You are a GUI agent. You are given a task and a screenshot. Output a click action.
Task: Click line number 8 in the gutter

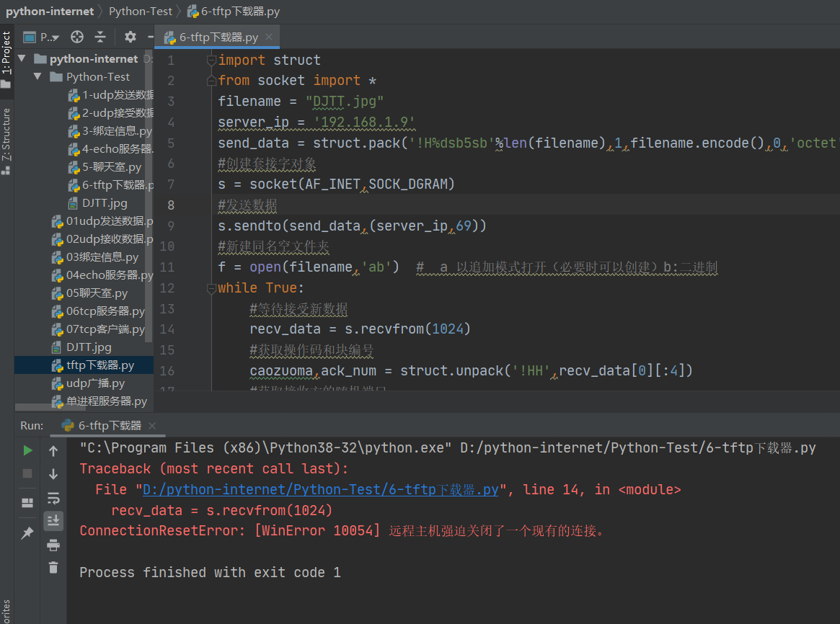(171, 205)
